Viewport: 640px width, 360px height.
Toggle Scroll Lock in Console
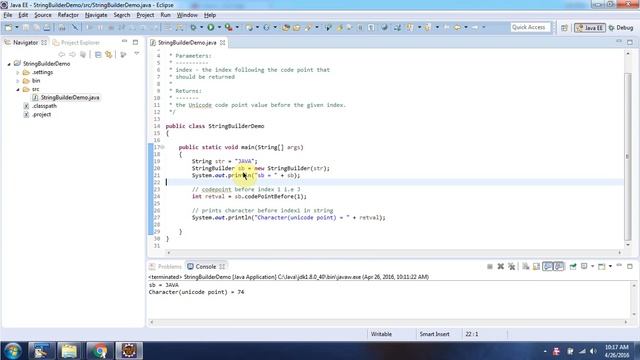536,267
